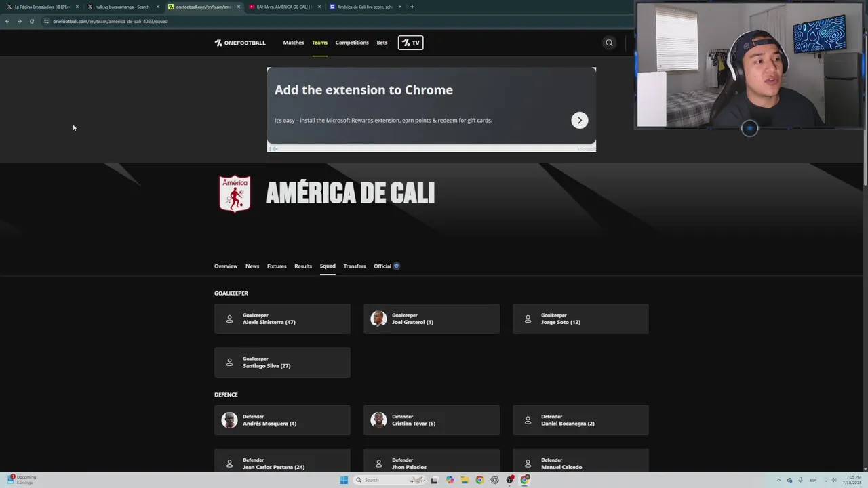The image size is (868, 488).
Task: Reload the page with refresh icon
Action: [31, 21]
